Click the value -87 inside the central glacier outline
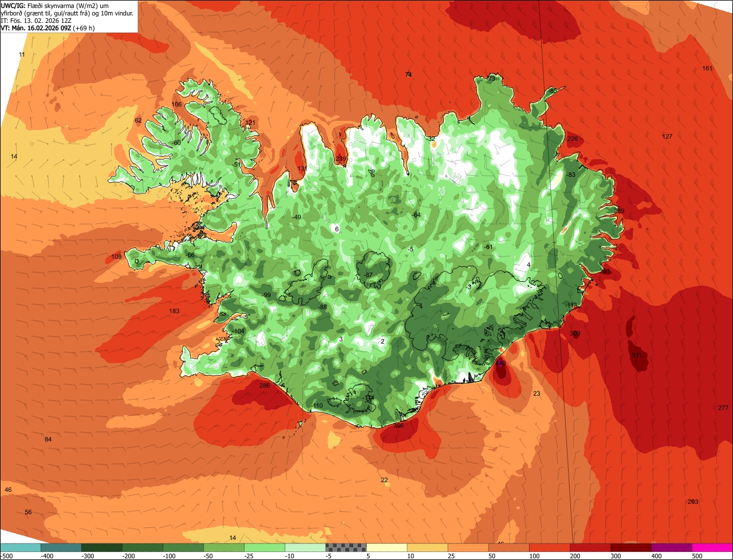 pyautogui.click(x=368, y=275)
